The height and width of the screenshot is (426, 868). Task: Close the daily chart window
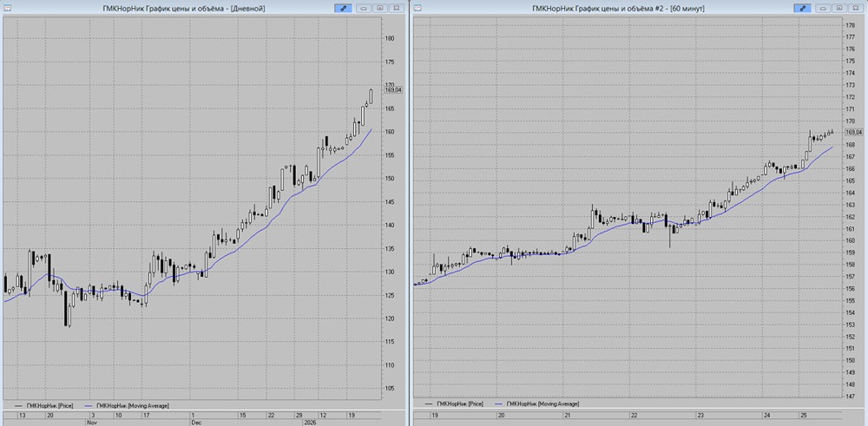pos(397,9)
